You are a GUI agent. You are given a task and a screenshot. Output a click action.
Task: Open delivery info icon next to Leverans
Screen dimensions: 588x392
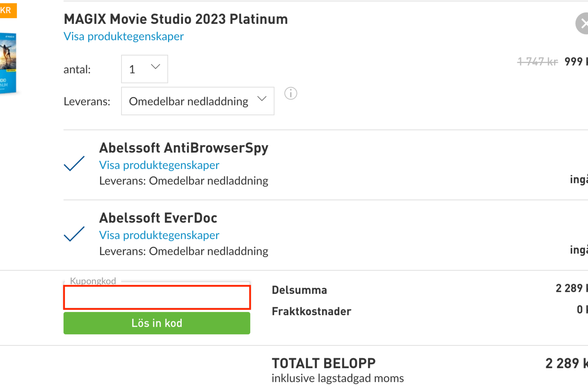pyautogui.click(x=291, y=94)
